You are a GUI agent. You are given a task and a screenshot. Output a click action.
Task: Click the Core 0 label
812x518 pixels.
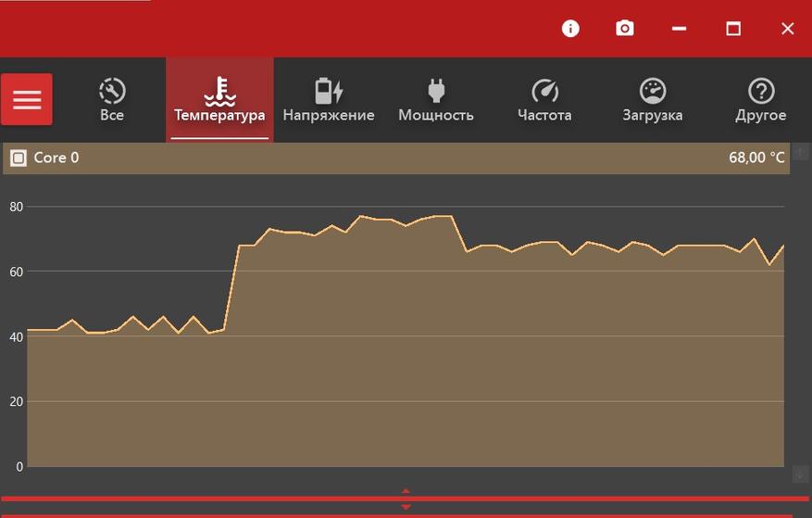[x=56, y=158]
